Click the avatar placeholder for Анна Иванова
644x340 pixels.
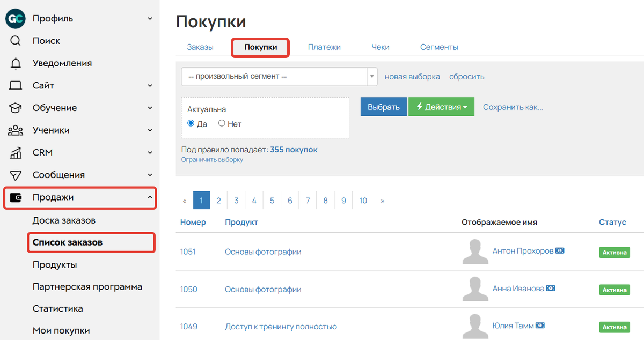[x=475, y=288]
